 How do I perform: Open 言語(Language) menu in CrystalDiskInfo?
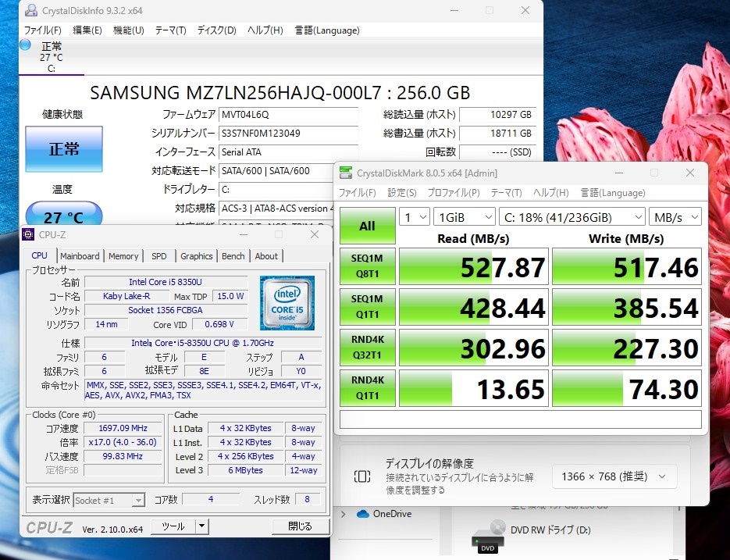pos(327,30)
